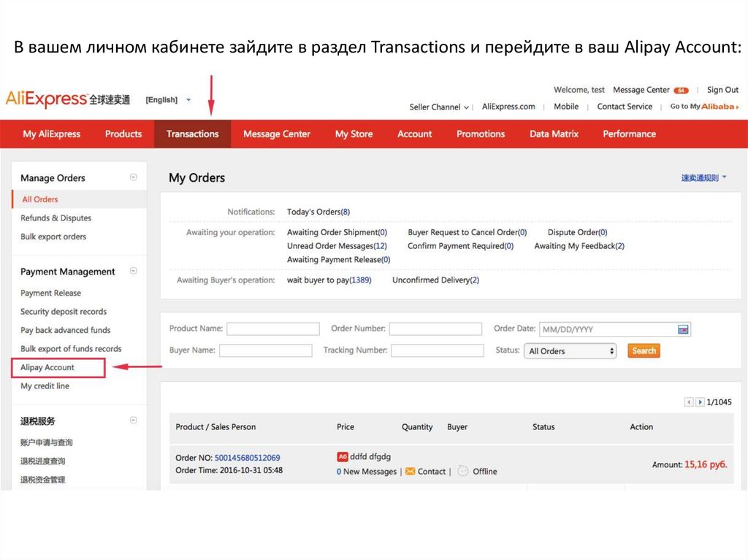
Task: Click the previous page arrow icon
Action: pyautogui.click(x=689, y=402)
